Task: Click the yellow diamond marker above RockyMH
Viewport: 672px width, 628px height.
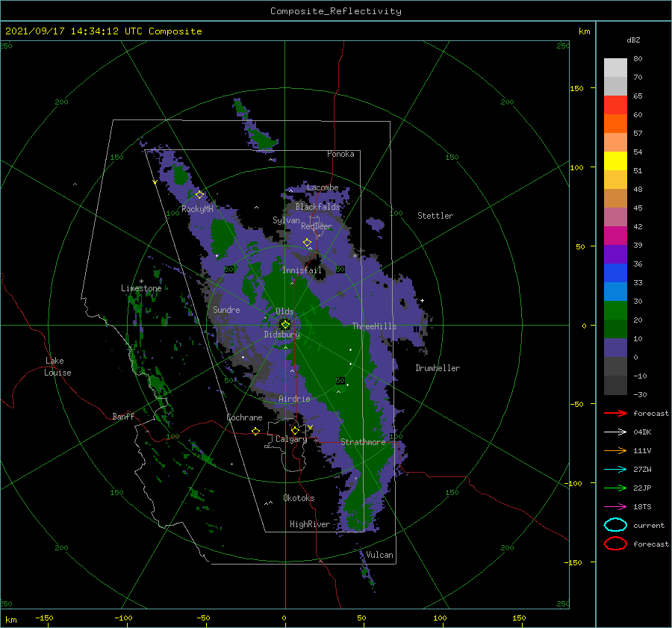Action: [x=199, y=195]
